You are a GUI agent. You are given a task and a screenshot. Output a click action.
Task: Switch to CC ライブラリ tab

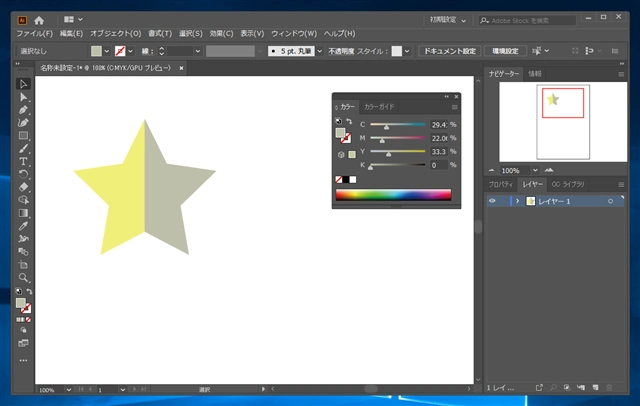tap(568, 184)
